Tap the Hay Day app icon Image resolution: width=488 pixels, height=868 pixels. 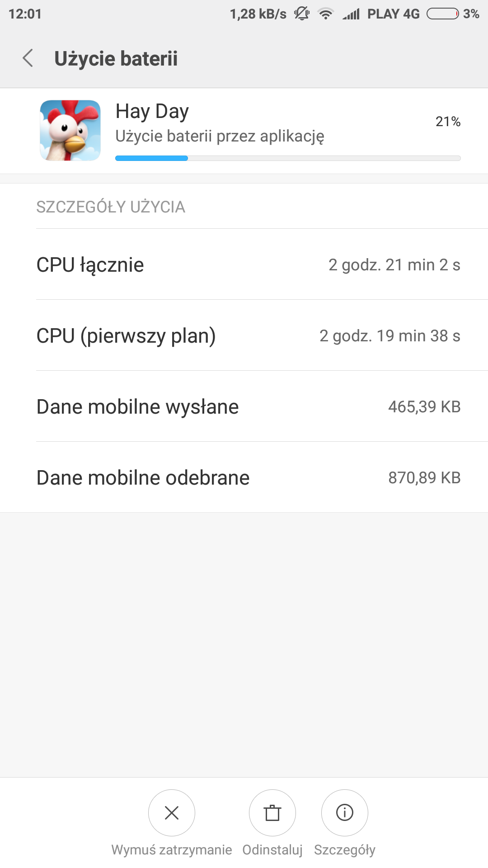[x=70, y=131]
